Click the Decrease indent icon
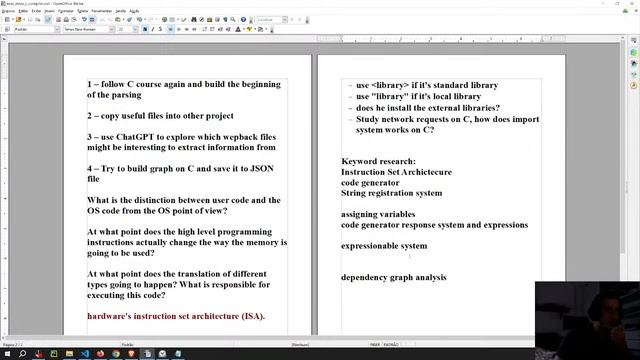 point(220,29)
